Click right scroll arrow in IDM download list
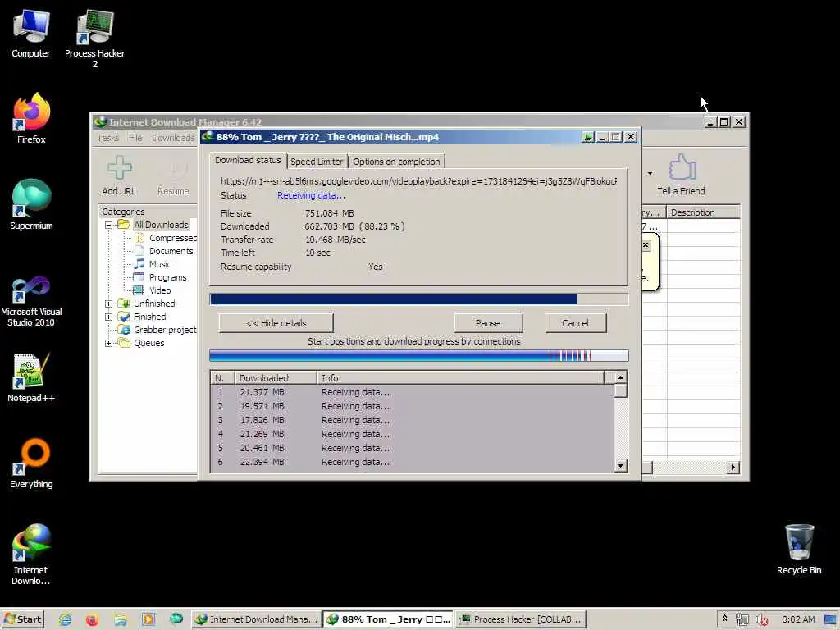 coord(733,468)
